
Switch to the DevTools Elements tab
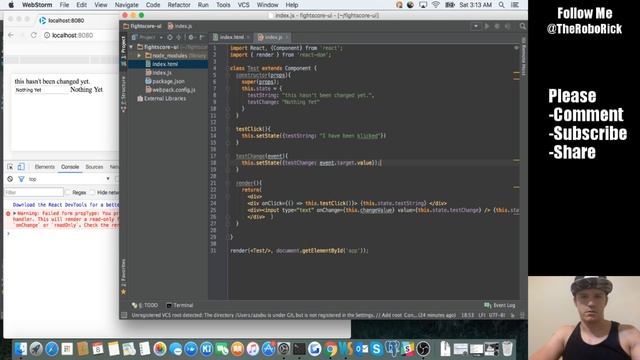tap(44, 167)
